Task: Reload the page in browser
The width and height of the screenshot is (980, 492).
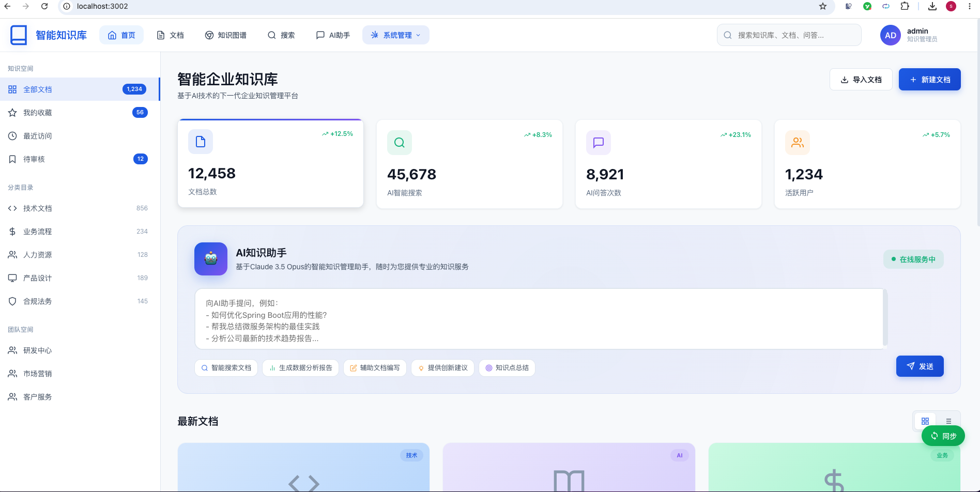Action: point(44,6)
